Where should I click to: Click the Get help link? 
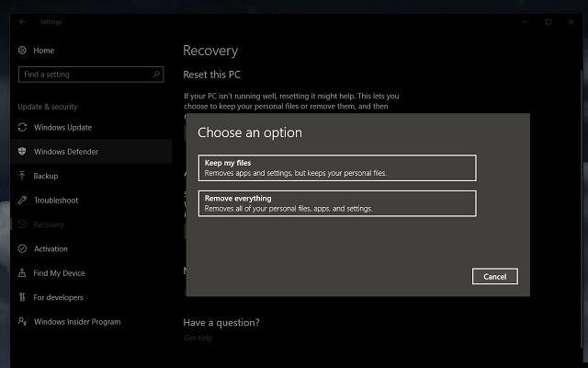[198, 338]
